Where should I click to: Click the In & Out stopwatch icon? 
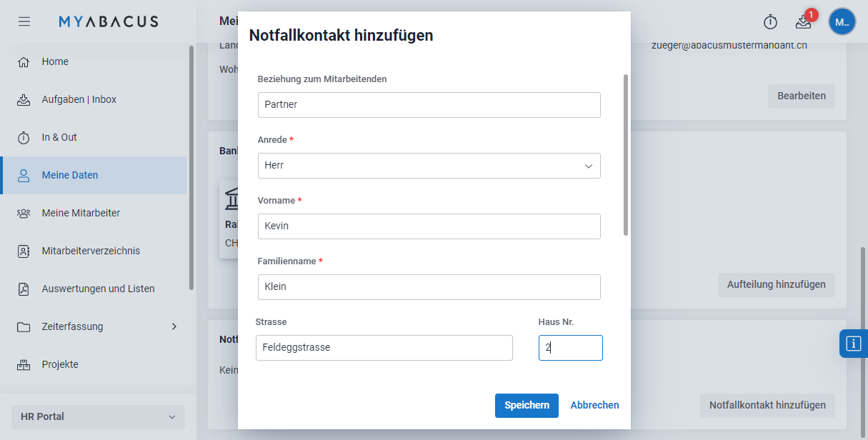pos(24,138)
